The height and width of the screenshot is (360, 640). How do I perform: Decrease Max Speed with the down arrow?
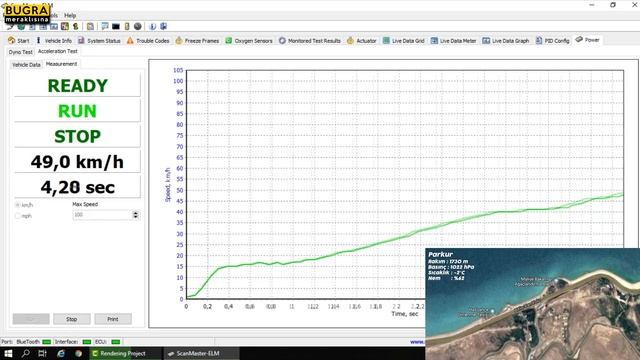click(136, 217)
